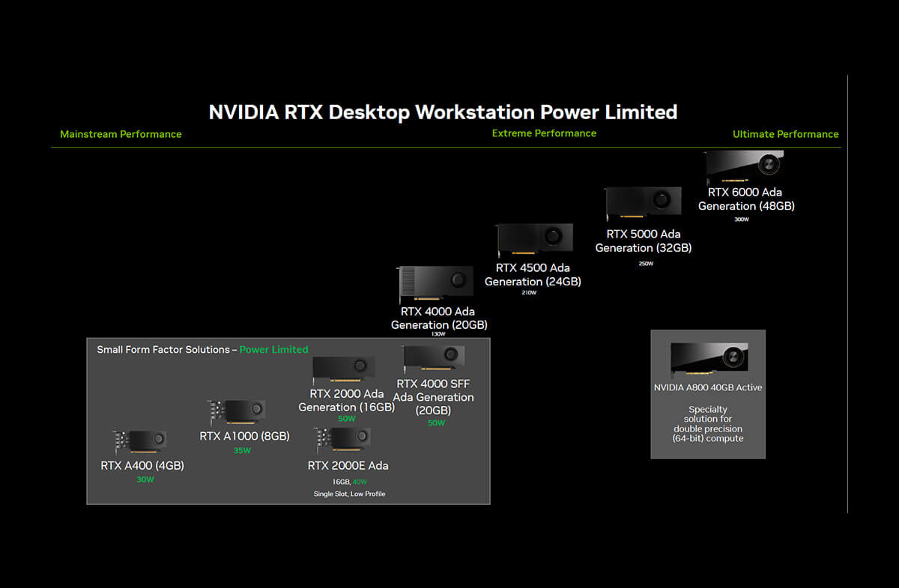Click the RTX A400 (4GB) label

[142, 465]
